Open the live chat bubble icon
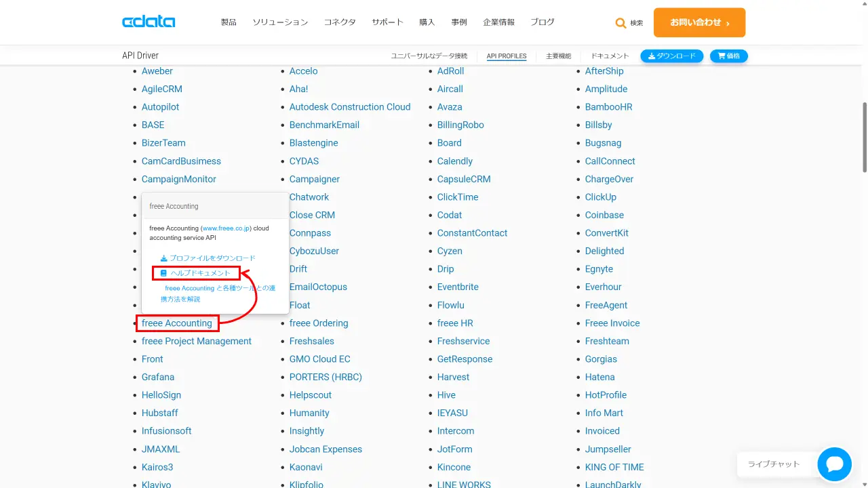868x488 pixels. click(834, 464)
